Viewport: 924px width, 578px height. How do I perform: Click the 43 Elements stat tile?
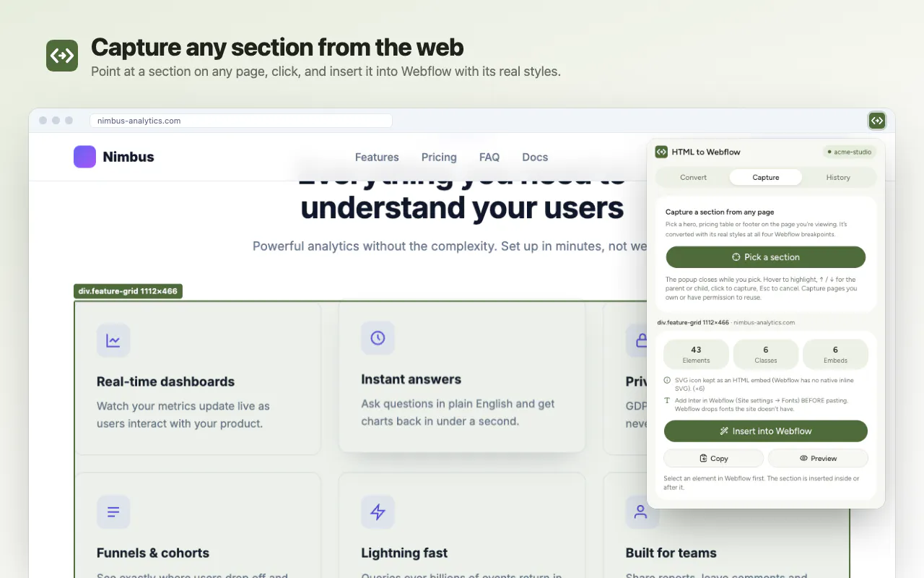pos(696,354)
